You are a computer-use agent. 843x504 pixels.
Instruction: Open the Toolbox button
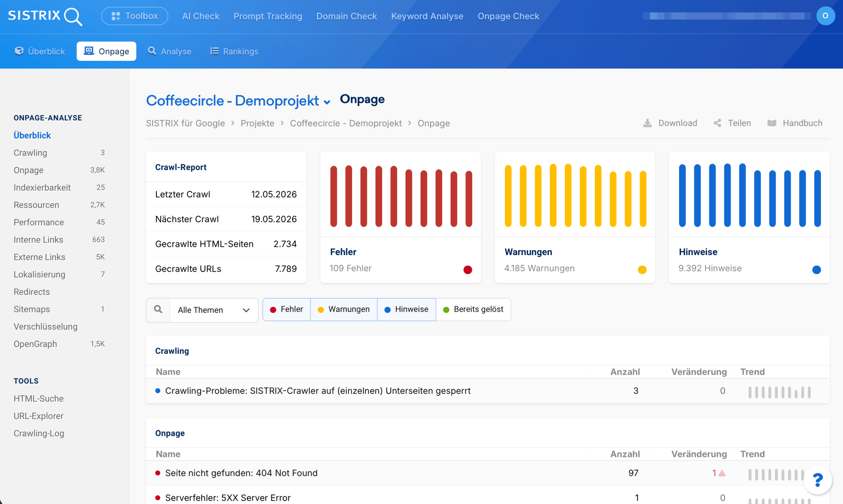[x=134, y=16]
